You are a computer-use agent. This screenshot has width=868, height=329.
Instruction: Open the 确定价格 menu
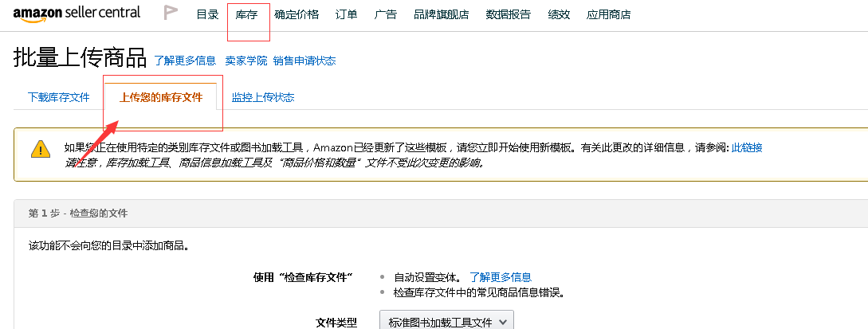pos(296,14)
